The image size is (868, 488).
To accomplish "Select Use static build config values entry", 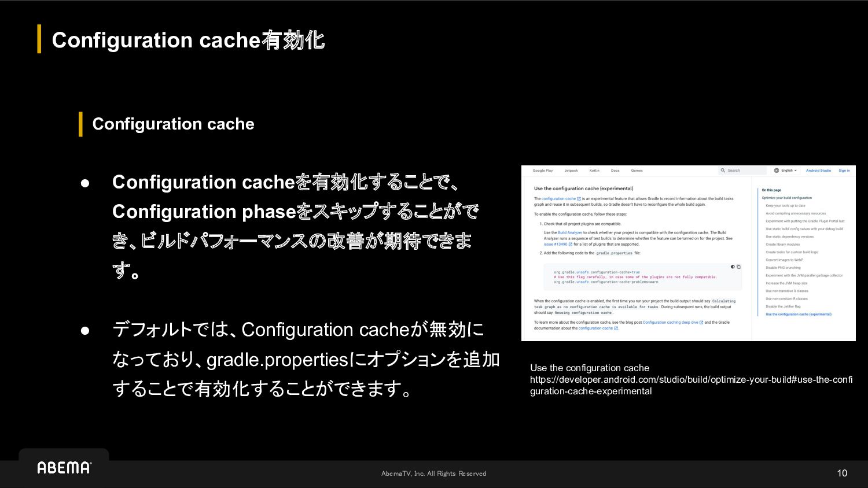I will 804,229.
